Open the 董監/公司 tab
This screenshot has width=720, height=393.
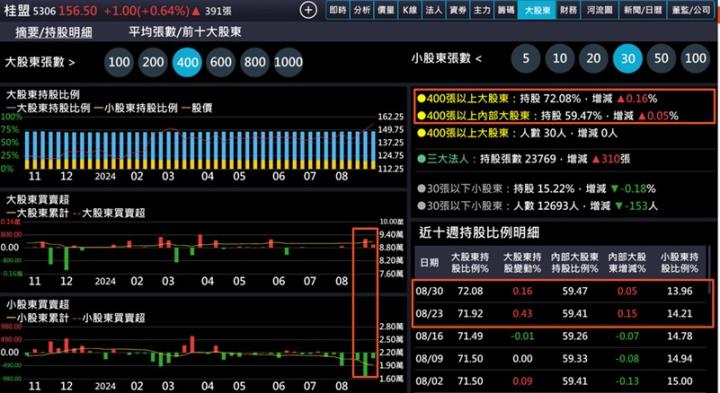(x=691, y=10)
